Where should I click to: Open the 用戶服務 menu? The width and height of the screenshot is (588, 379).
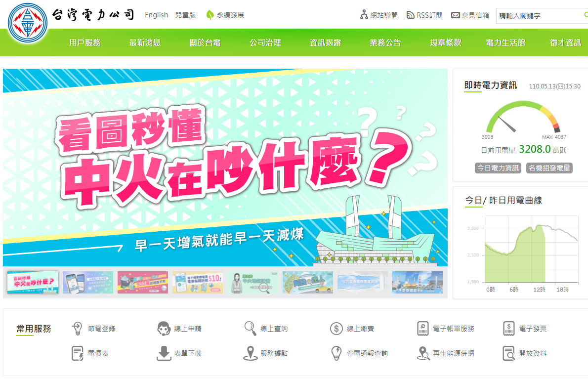coord(85,42)
